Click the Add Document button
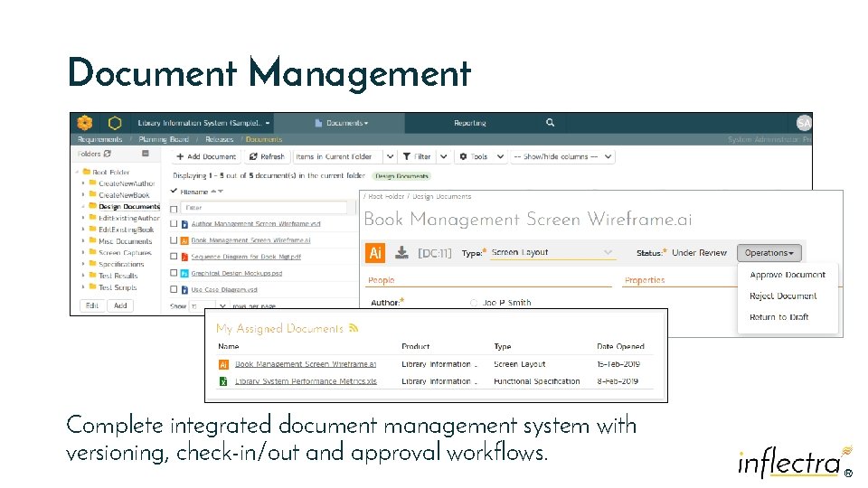This screenshot has width=868, height=488. (x=206, y=156)
